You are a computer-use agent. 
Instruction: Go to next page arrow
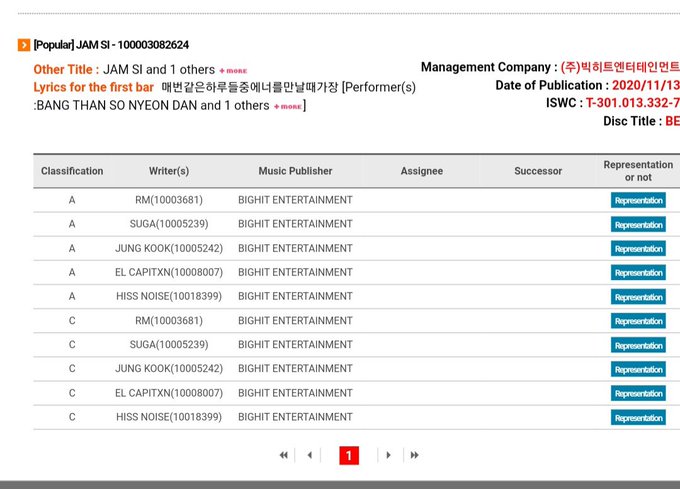[389, 455]
